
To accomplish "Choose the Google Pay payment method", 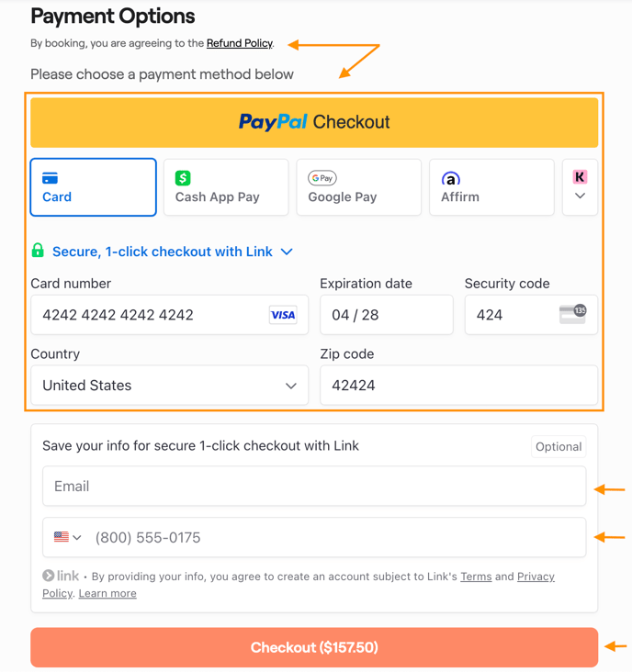I will (x=358, y=187).
